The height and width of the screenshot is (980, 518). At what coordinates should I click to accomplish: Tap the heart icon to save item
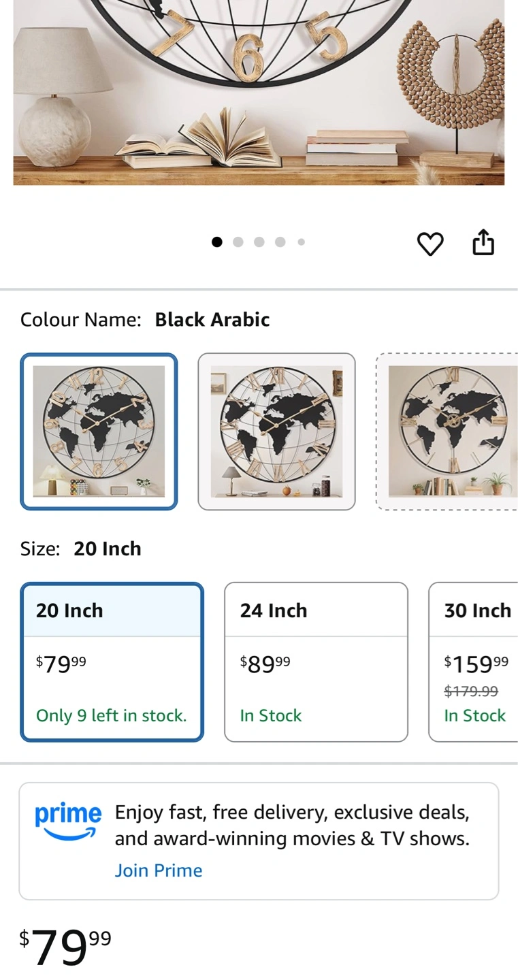click(x=430, y=244)
